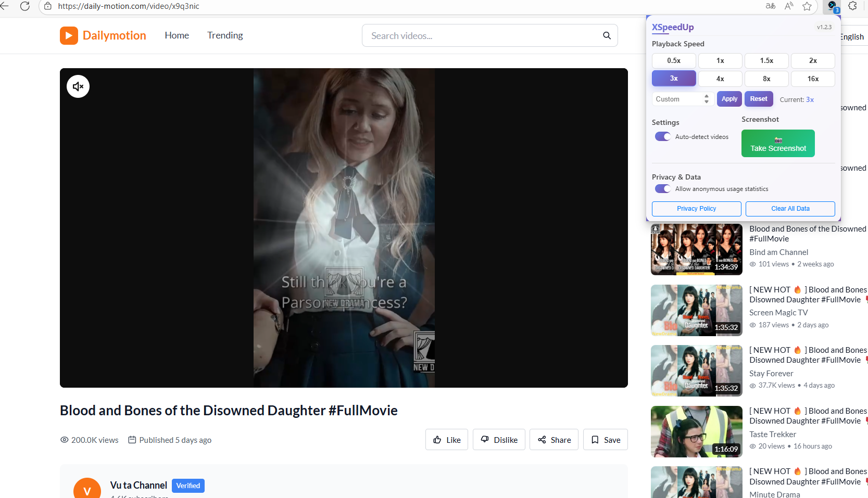Open the Trending page
This screenshot has height=498, width=868.
[224, 35]
